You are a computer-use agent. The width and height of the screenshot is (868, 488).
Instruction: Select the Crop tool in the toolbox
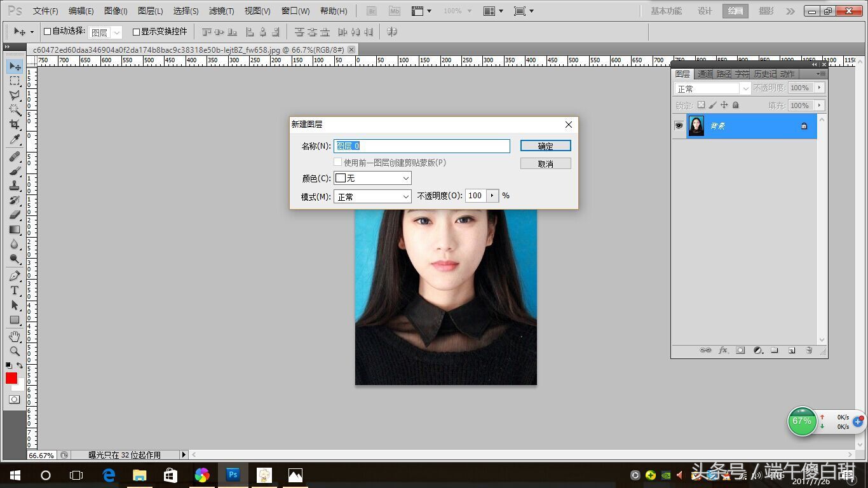pyautogui.click(x=14, y=125)
